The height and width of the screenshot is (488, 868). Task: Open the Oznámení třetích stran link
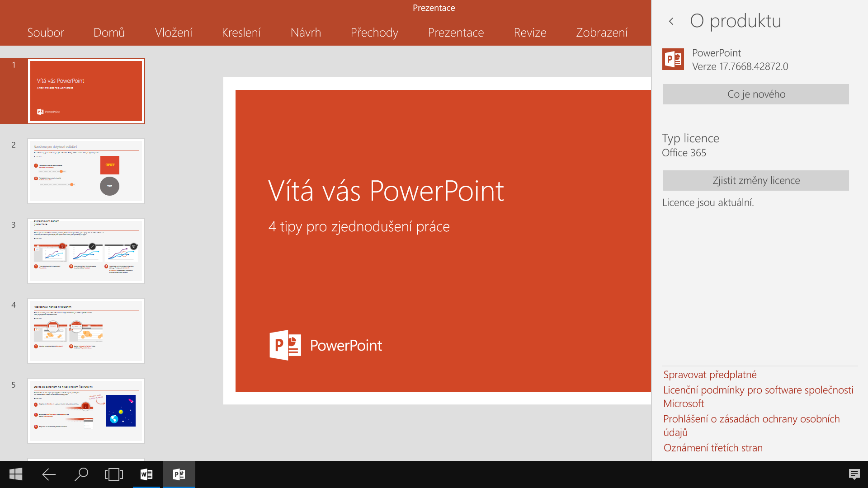coord(713,448)
